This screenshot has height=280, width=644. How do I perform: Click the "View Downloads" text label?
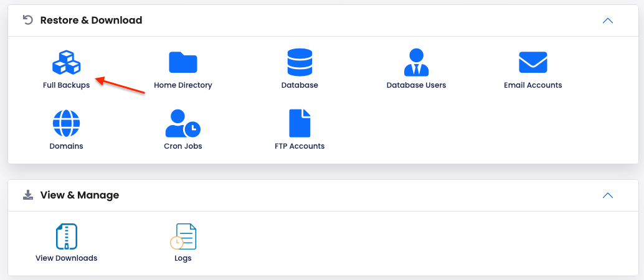click(x=66, y=258)
